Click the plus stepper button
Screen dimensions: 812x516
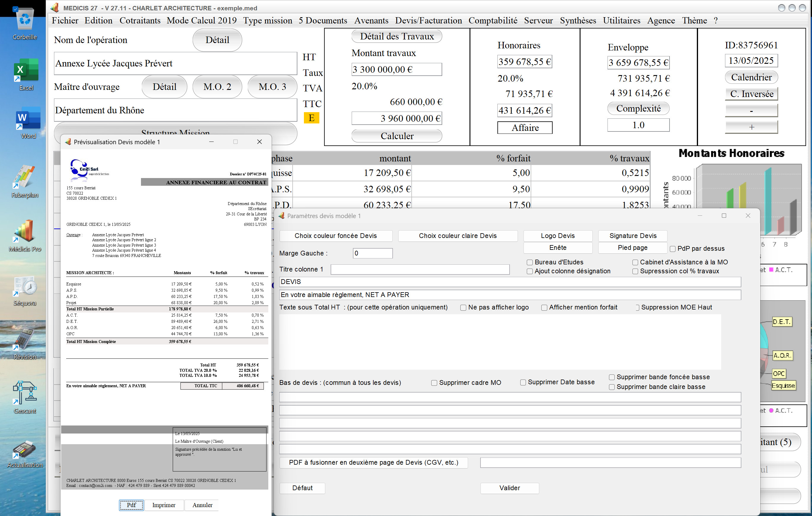752,127
